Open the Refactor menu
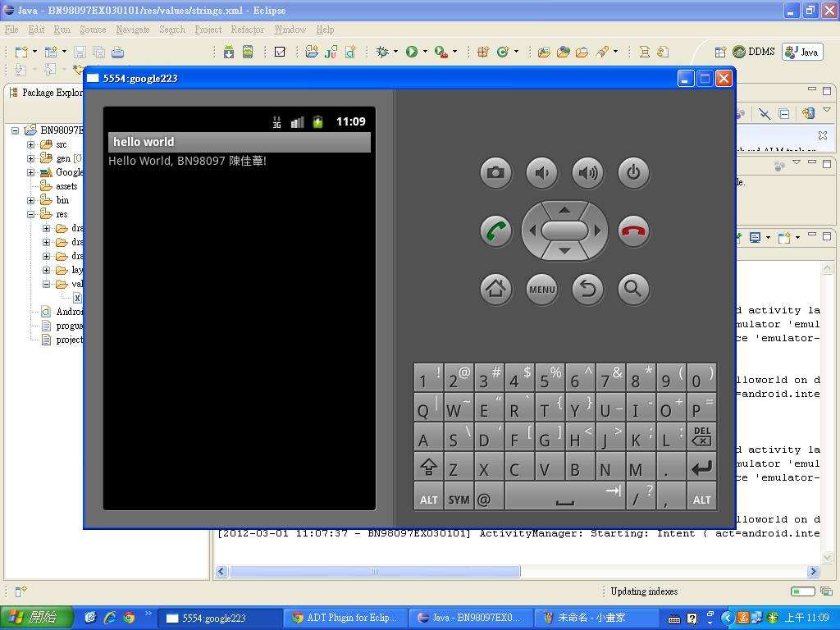 247,30
